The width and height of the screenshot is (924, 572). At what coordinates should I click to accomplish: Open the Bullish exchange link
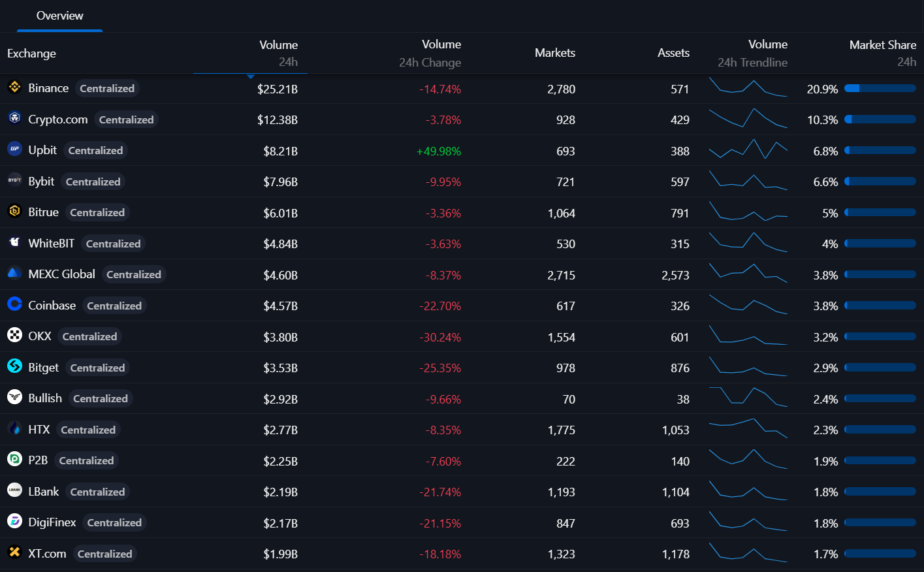[45, 398]
